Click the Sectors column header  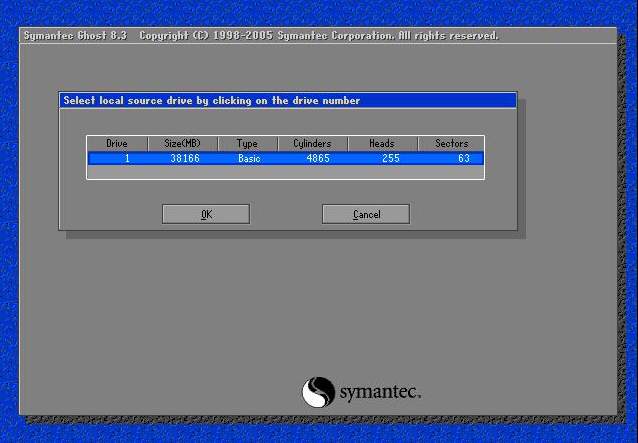point(451,143)
